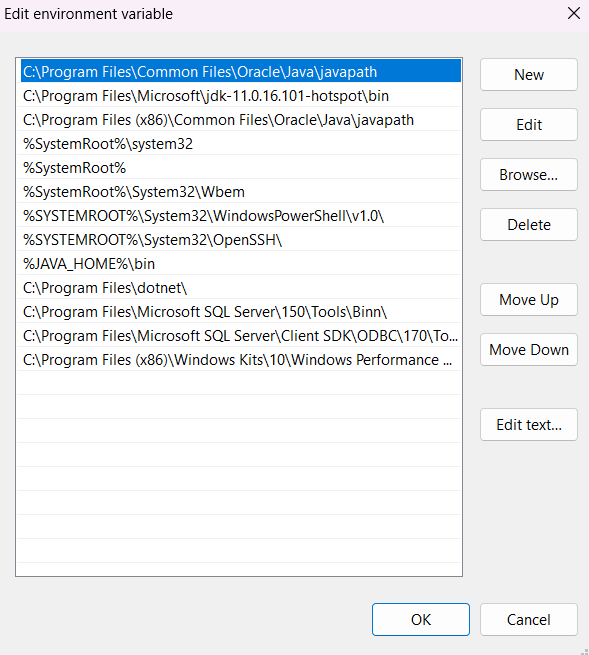Select the %SystemRoot%\System32\Wbem entry

click(239, 192)
